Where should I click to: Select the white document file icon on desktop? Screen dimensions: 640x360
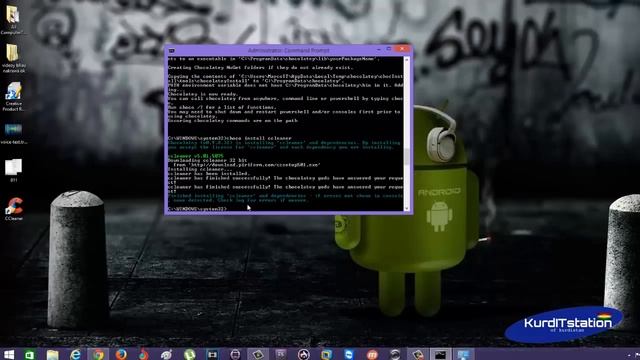pos(13,170)
